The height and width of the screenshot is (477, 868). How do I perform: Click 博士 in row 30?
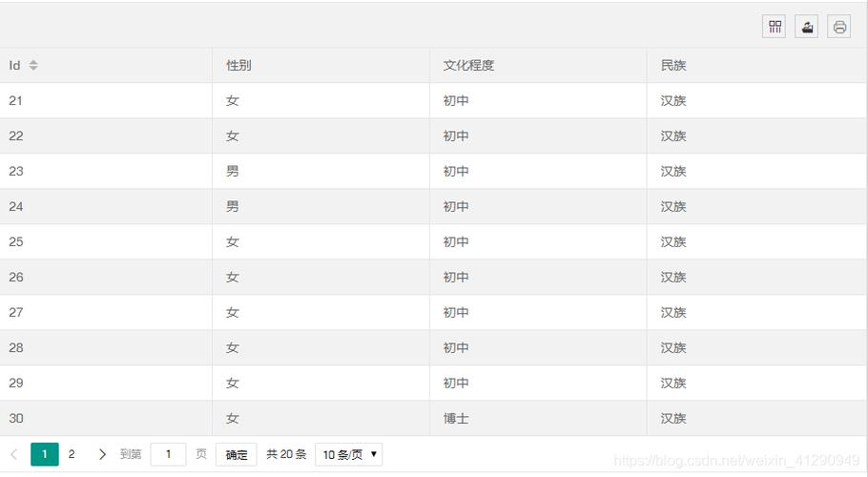point(456,419)
